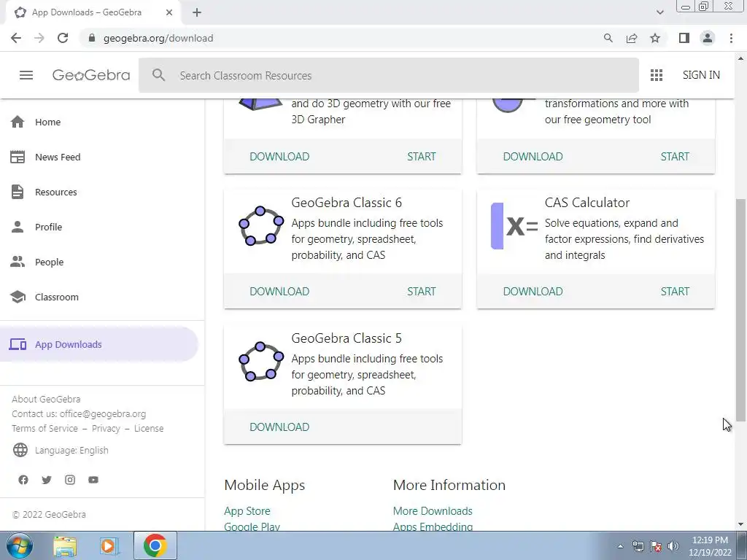
Task: Click the Search Classroom Resources field
Action: 388,75
